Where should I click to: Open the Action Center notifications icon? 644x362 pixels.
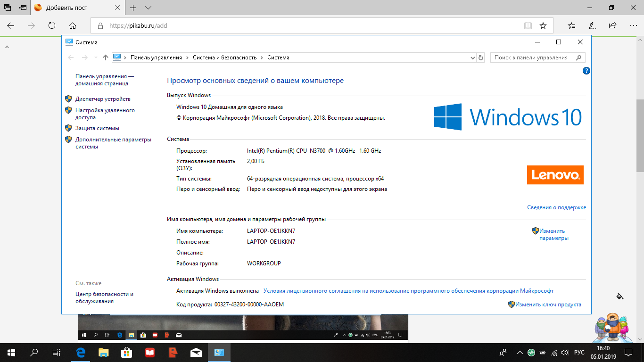click(x=628, y=352)
